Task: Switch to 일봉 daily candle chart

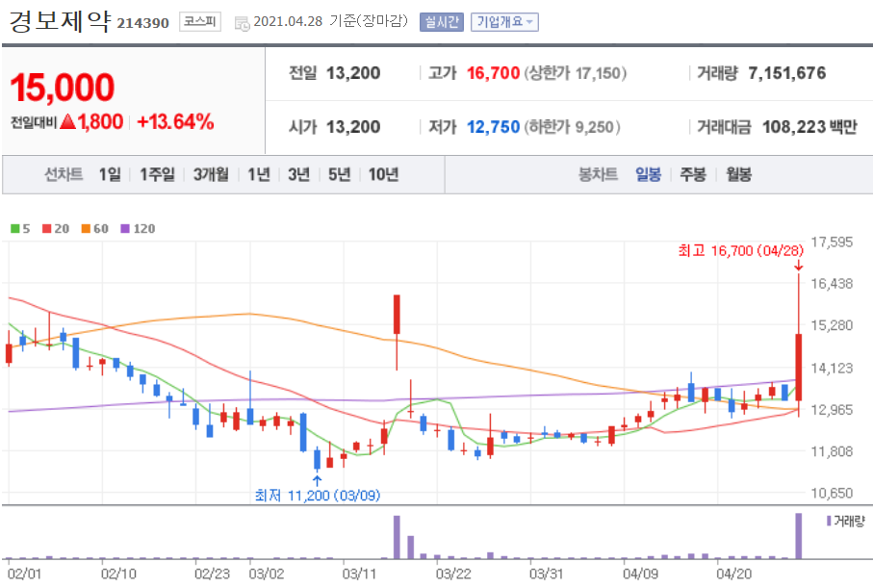Action: point(648,175)
